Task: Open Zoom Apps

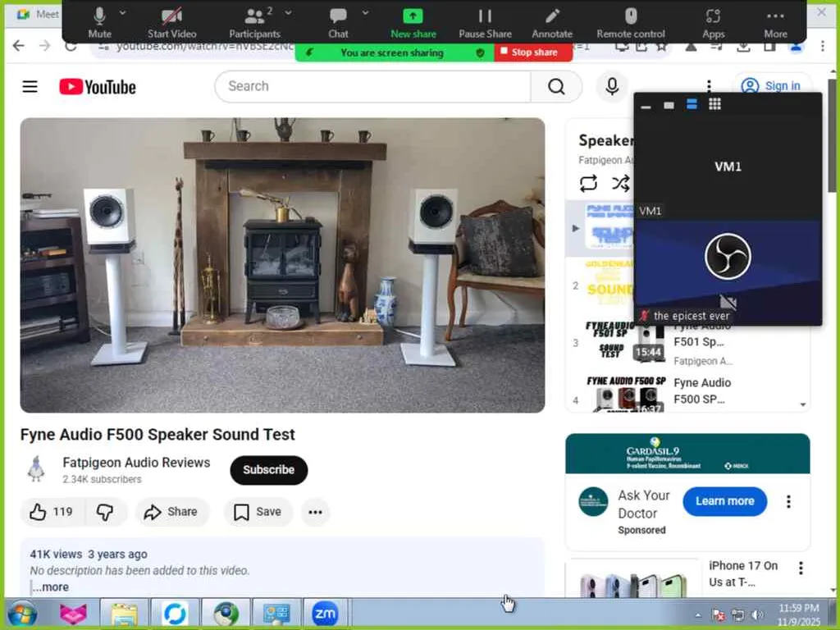Action: coord(713,22)
